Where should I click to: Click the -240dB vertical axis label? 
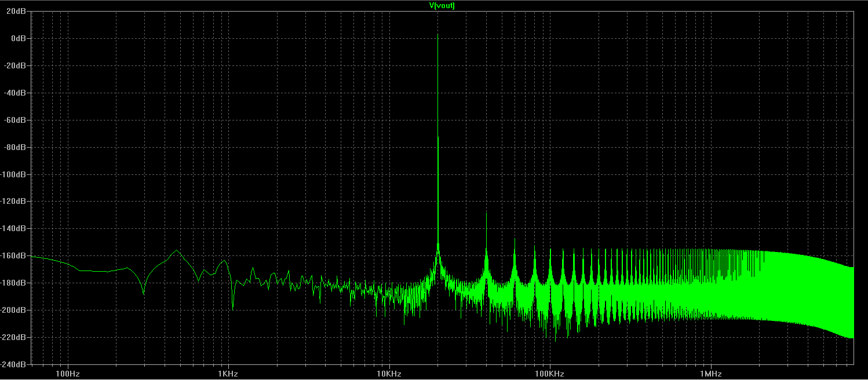click(14, 364)
